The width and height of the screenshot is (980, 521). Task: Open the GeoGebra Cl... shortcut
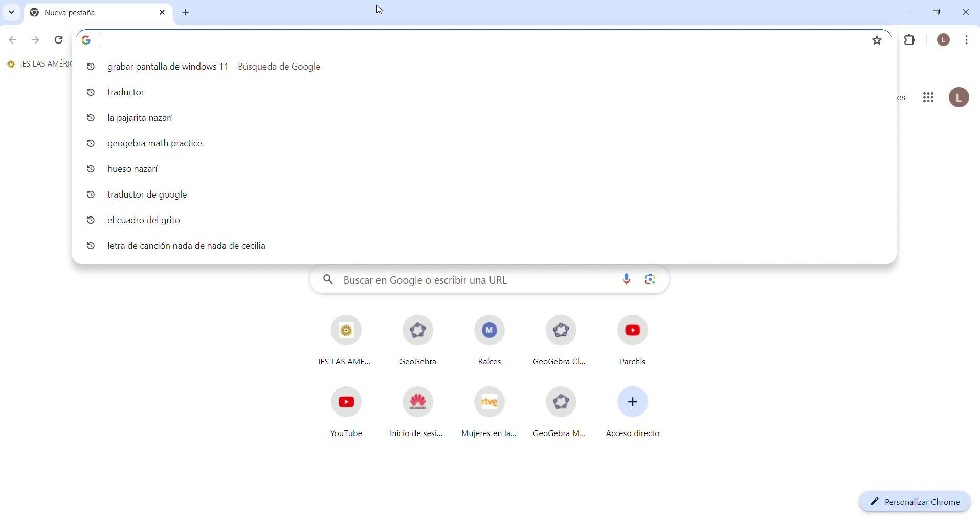[561, 340]
